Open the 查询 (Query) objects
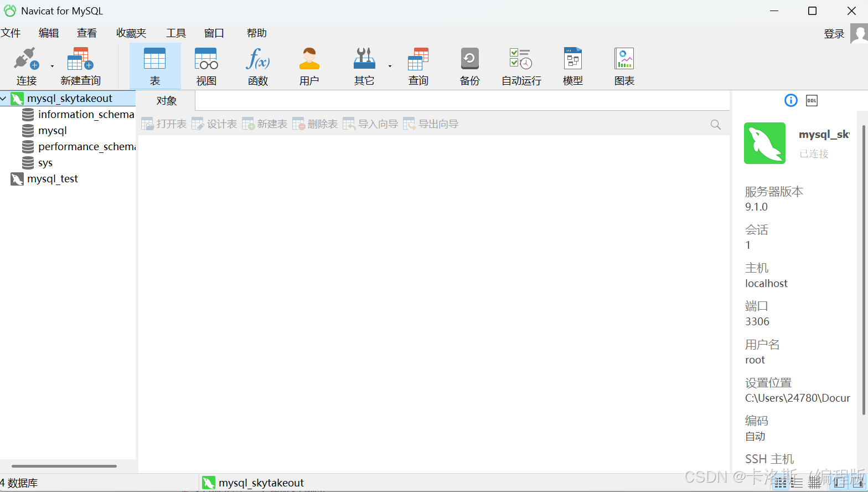The height and width of the screenshot is (492, 868). pos(418,66)
